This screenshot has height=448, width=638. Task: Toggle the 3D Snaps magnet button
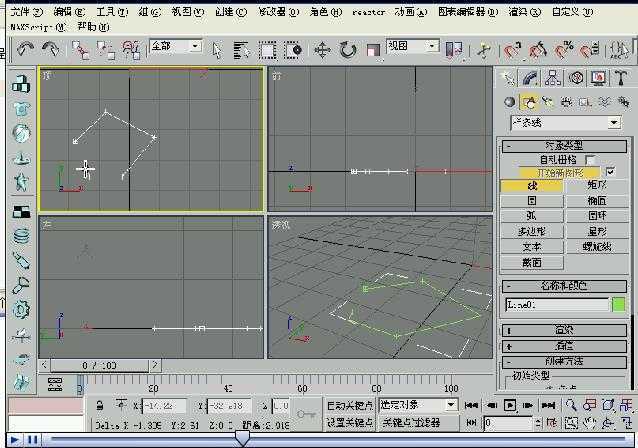(512, 50)
